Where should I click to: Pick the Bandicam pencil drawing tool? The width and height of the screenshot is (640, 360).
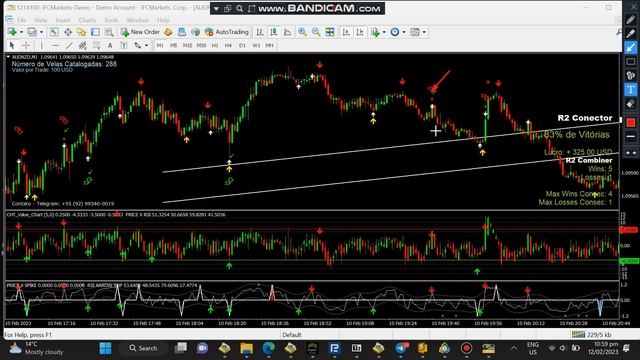(631, 20)
